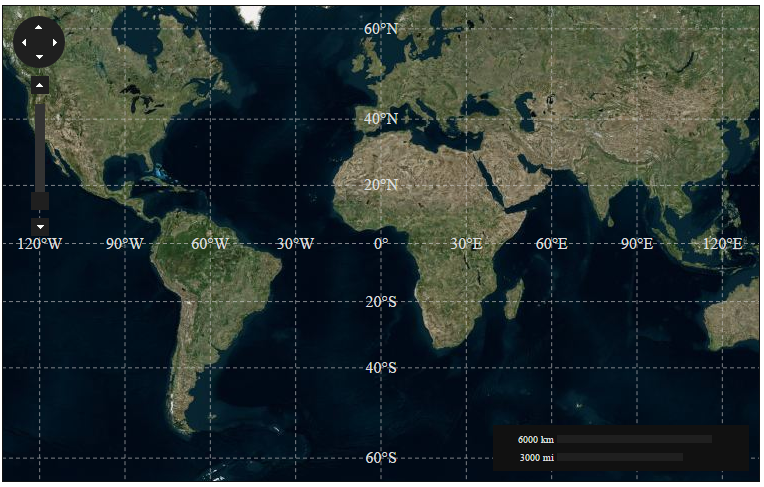Pan the map left with the navigation arrow

point(24,42)
